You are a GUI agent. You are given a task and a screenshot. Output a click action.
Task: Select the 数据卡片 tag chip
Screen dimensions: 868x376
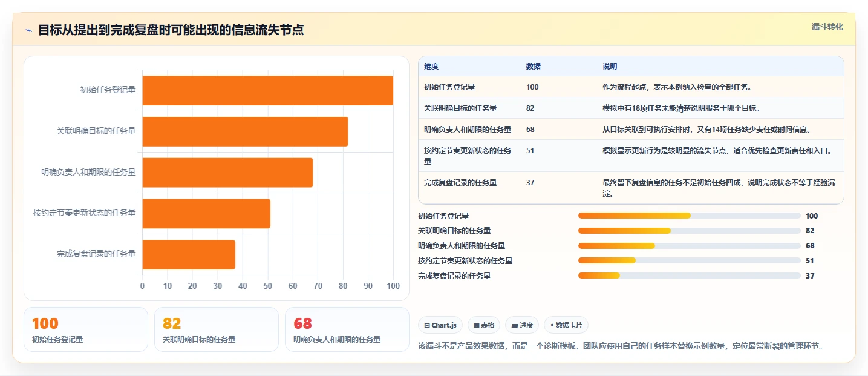coord(566,325)
